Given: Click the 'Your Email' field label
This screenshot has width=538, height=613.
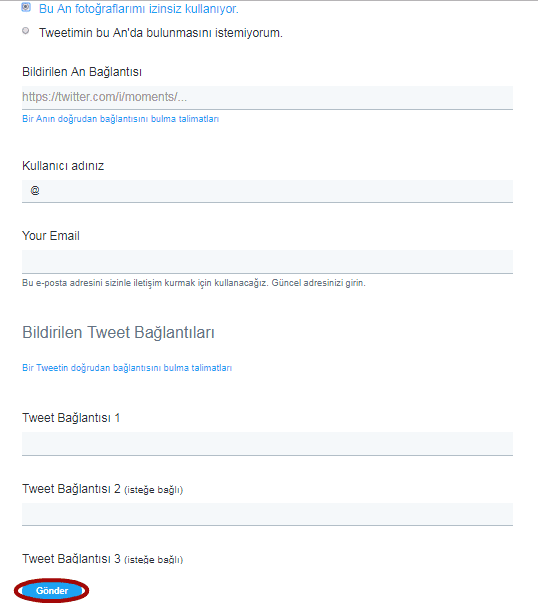Looking at the screenshot, I should pos(51,236).
